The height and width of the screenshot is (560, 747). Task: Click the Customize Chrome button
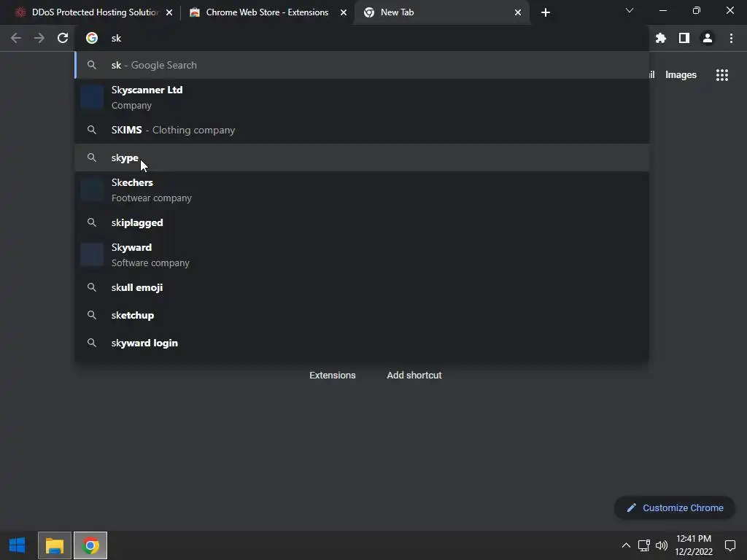[x=675, y=507]
